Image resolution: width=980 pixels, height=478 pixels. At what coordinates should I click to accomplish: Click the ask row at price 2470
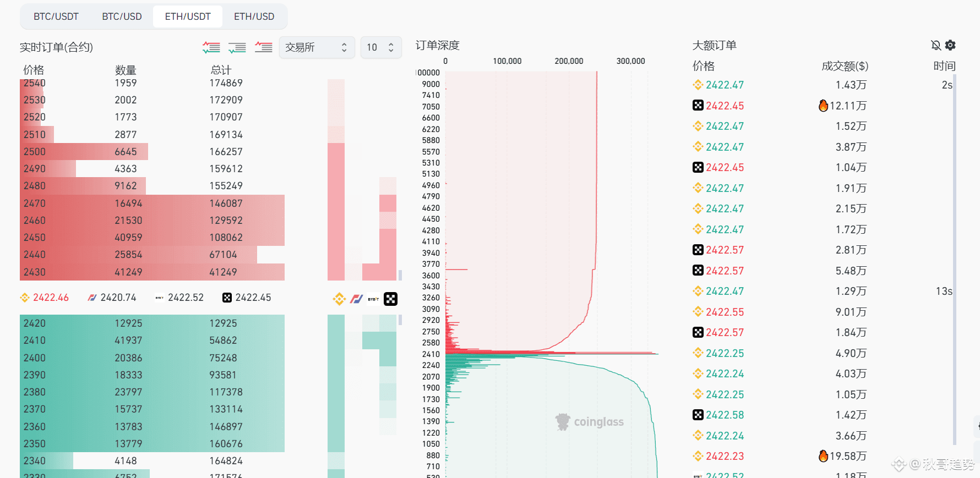pyautogui.click(x=152, y=204)
